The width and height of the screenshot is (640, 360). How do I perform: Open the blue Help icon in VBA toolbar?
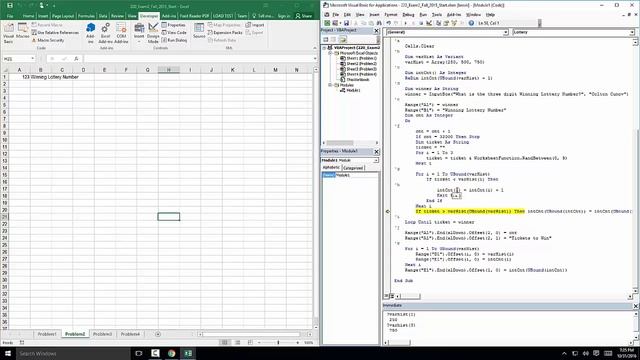[471, 23]
